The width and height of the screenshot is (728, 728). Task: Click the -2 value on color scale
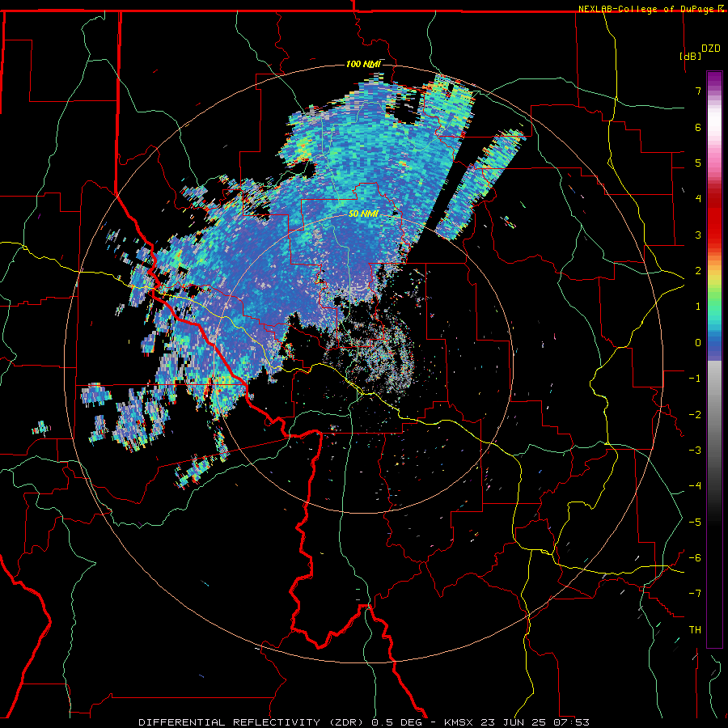pyautogui.click(x=695, y=415)
